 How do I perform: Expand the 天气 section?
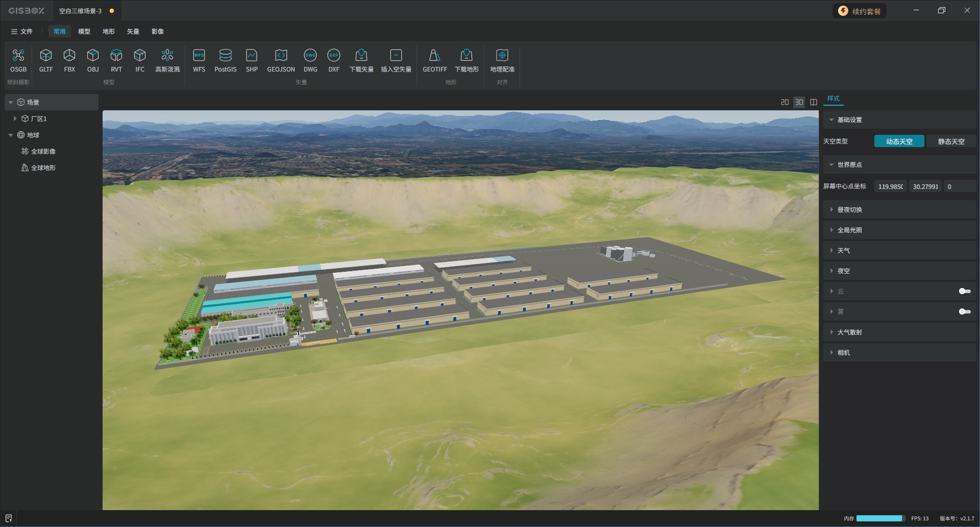[x=899, y=251]
